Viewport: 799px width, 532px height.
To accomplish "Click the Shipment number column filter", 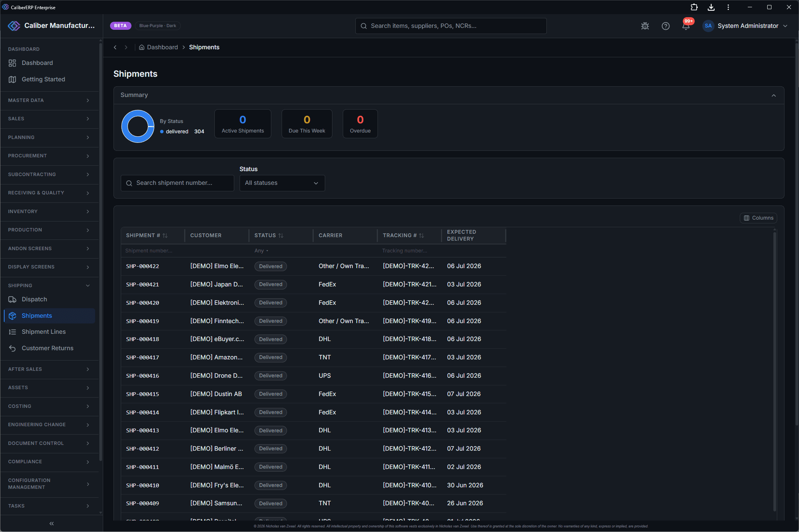I will (x=153, y=251).
